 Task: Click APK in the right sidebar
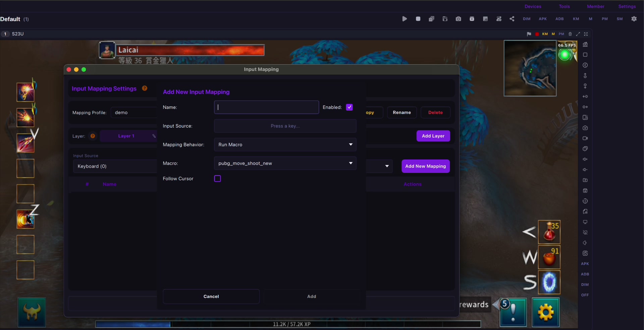(585, 264)
